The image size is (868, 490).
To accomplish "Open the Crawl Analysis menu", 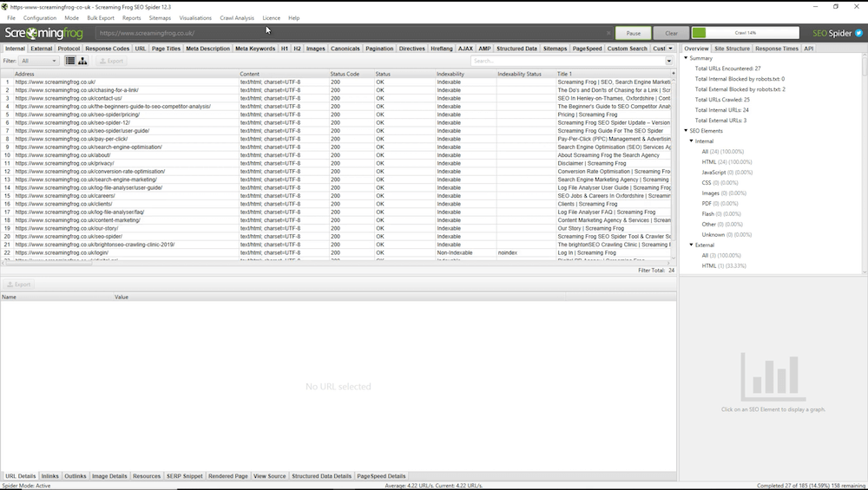I will pos(237,17).
